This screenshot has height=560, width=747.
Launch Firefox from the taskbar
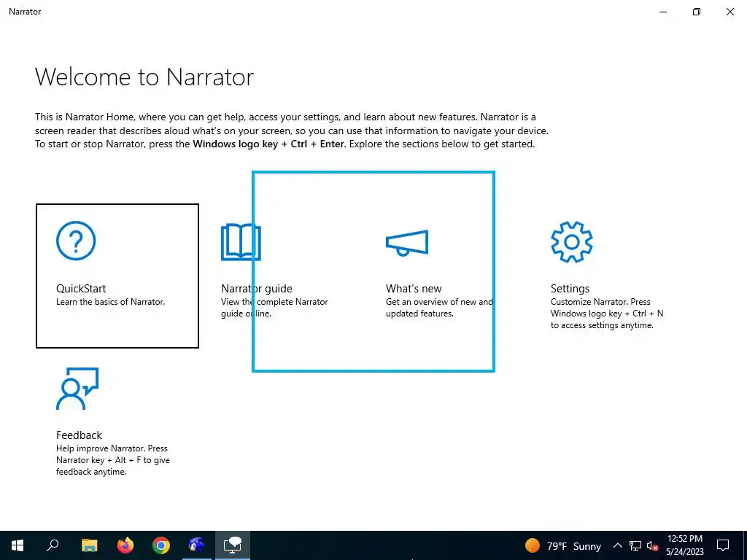pos(125,545)
